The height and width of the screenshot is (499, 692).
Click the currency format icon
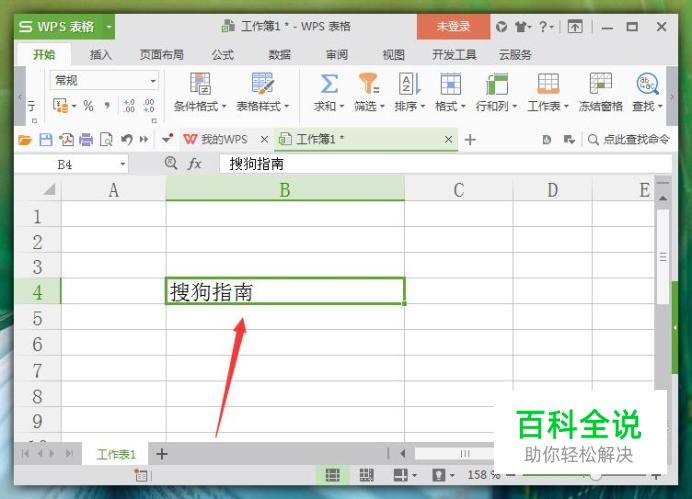coord(60,105)
